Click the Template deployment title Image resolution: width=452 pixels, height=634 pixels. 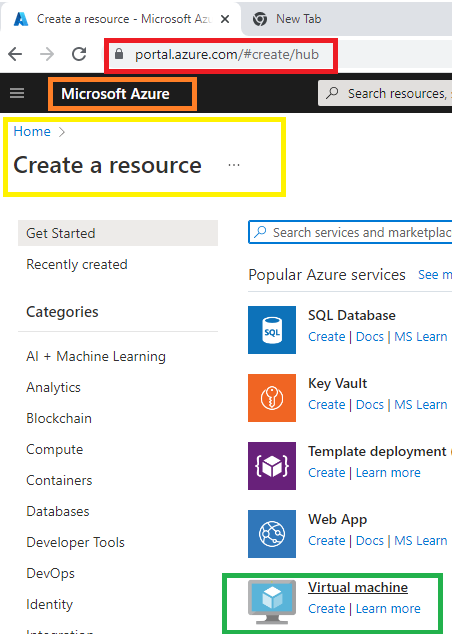377,451
